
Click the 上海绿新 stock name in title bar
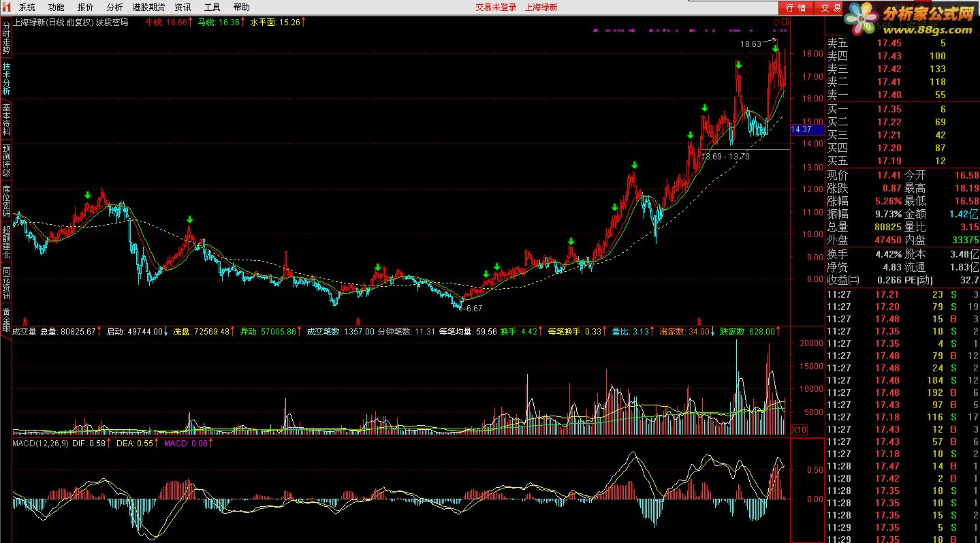(541, 7)
